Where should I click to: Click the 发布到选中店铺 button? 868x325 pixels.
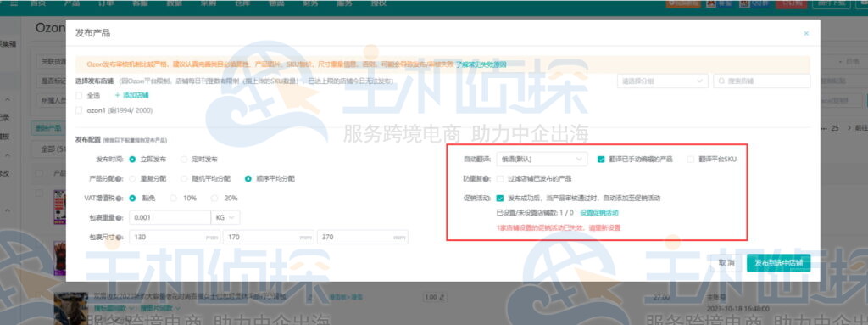point(778,263)
